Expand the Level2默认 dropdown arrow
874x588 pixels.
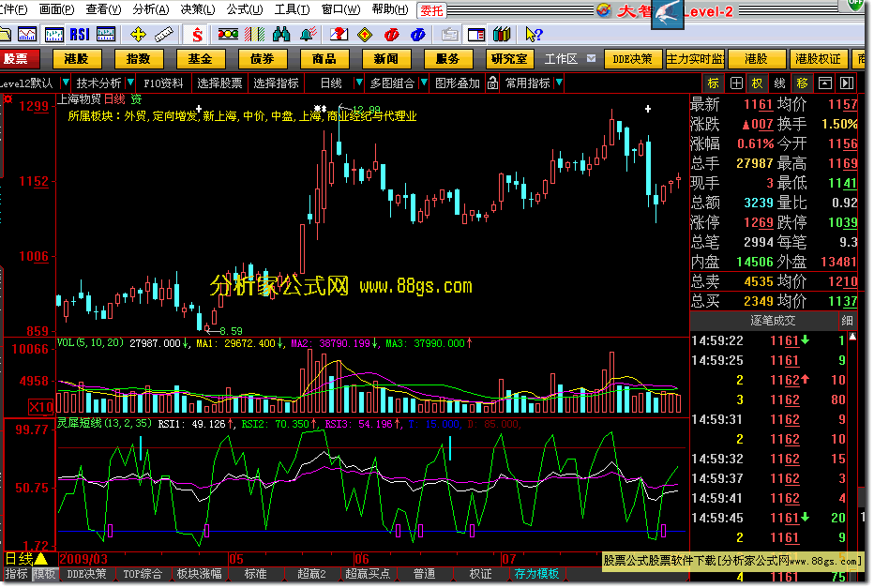point(66,83)
